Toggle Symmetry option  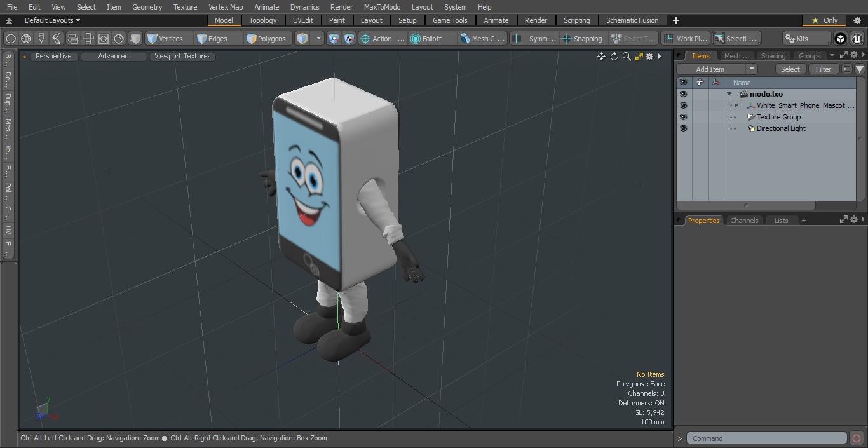coord(534,39)
